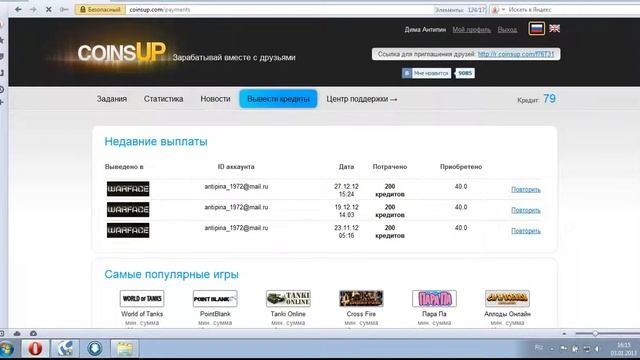Stop page loading with the X button
The image size is (640, 360).
pyautogui.click(x=48, y=9)
